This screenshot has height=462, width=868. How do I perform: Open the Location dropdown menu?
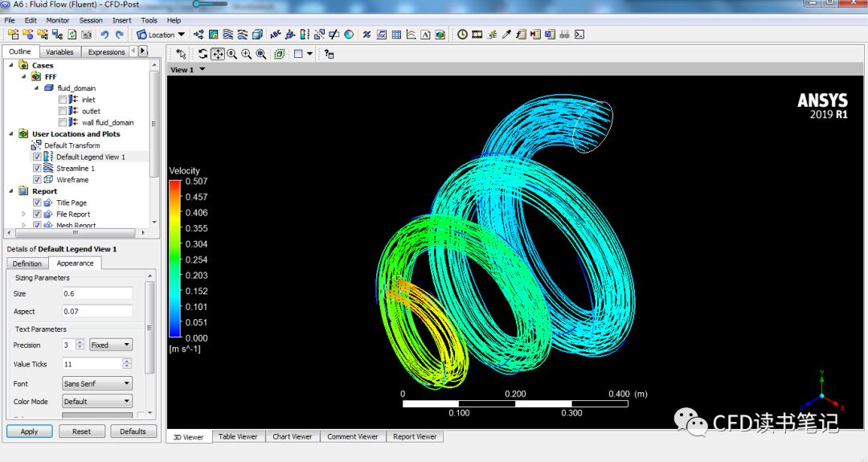[161, 35]
